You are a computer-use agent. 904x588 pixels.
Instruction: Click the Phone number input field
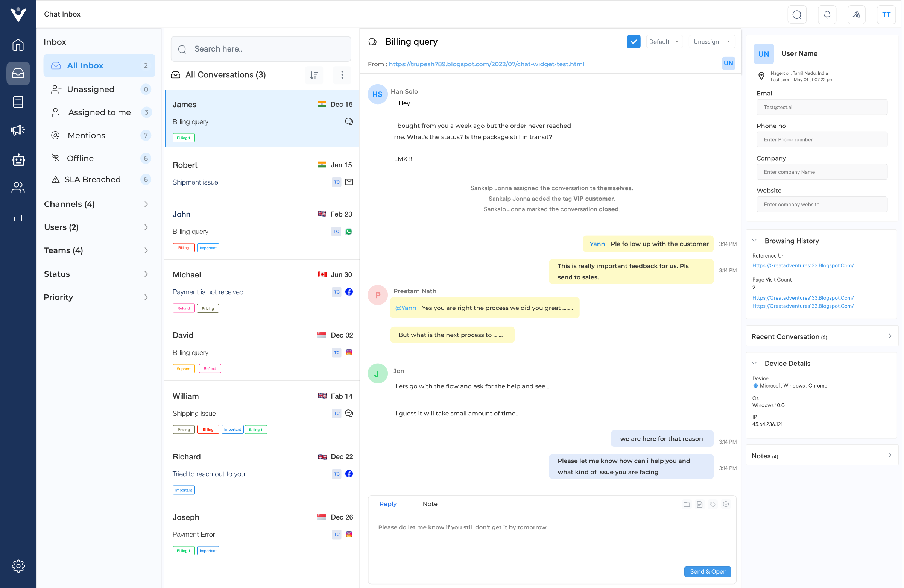click(x=822, y=139)
